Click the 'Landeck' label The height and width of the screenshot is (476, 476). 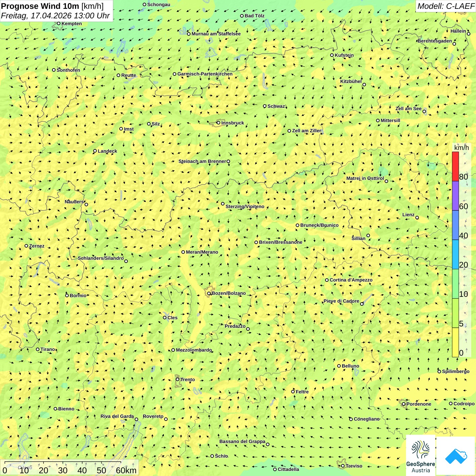click(107, 151)
